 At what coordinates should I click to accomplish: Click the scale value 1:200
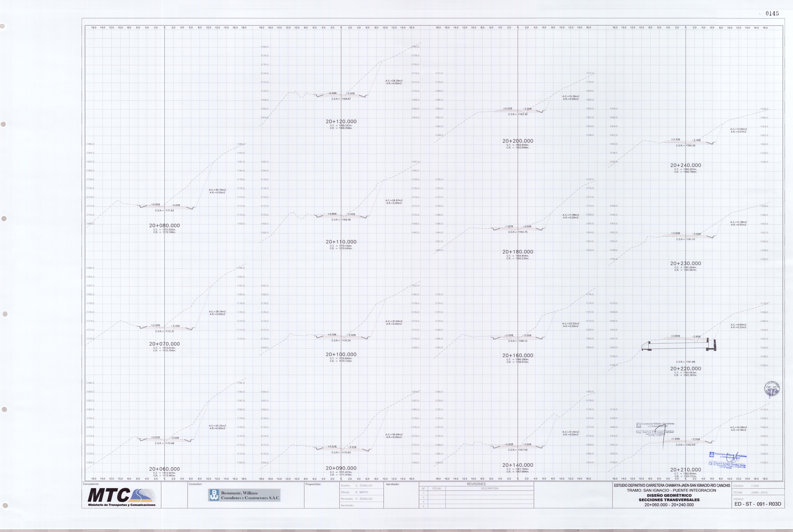point(755,486)
